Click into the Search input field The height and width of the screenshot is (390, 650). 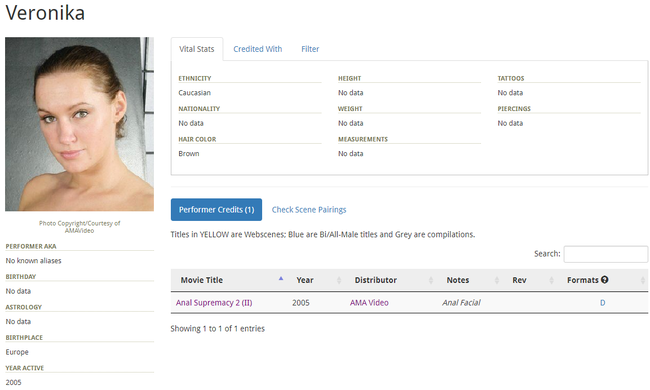[x=606, y=254]
